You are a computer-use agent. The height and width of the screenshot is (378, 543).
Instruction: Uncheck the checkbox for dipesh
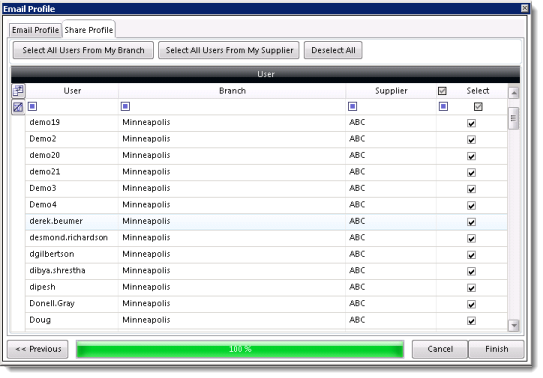471,288
